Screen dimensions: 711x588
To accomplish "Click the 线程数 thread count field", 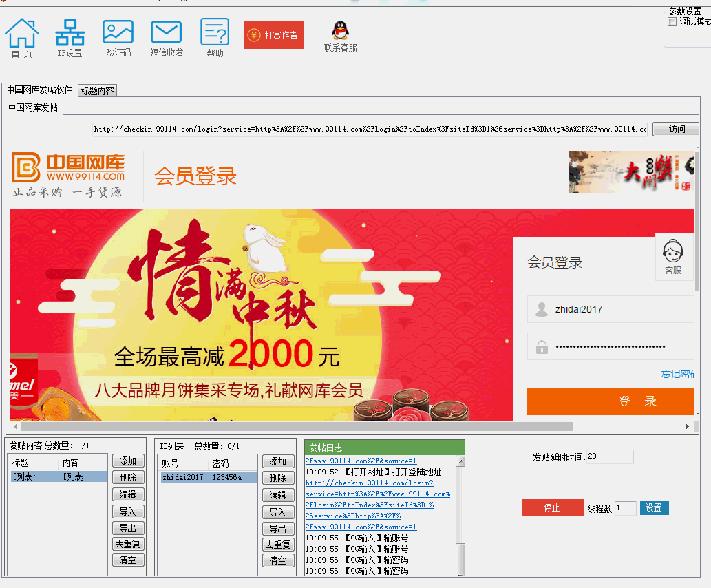I will coord(626,508).
